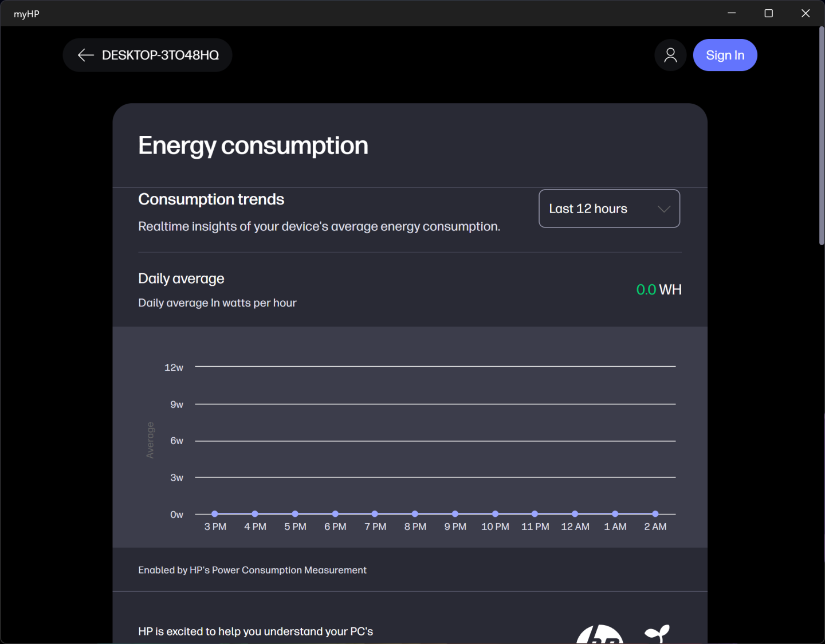Select the 3 PM data point
The height and width of the screenshot is (644, 825).
(215, 514)
